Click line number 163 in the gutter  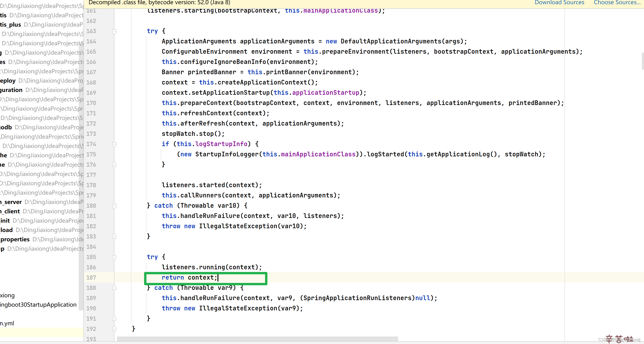pyautogui.click(x=91, y=31)
